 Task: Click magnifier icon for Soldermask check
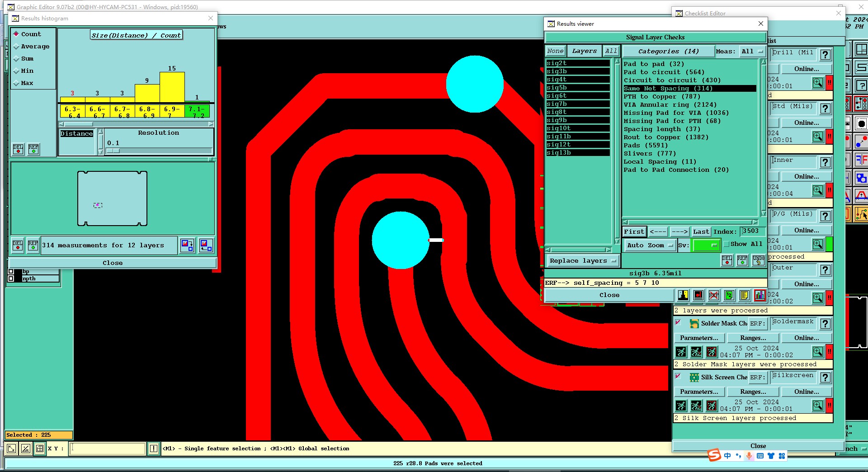pos(818,352)
